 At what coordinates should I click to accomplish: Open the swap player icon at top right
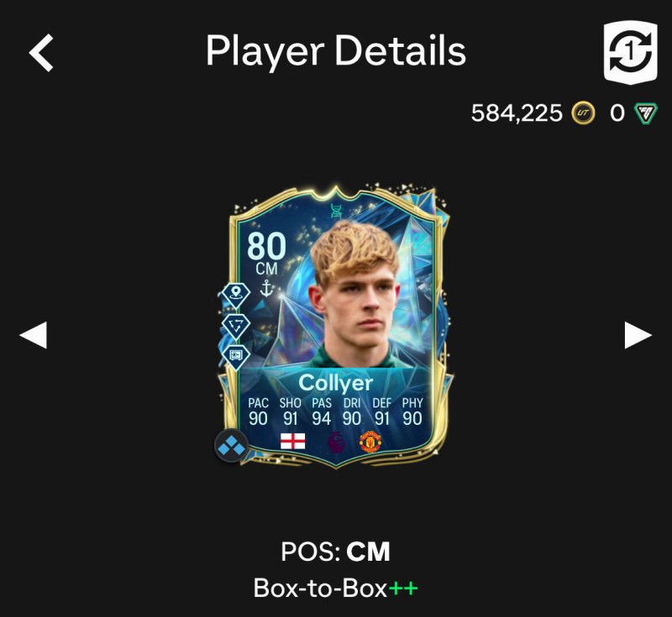coord(631,52)
